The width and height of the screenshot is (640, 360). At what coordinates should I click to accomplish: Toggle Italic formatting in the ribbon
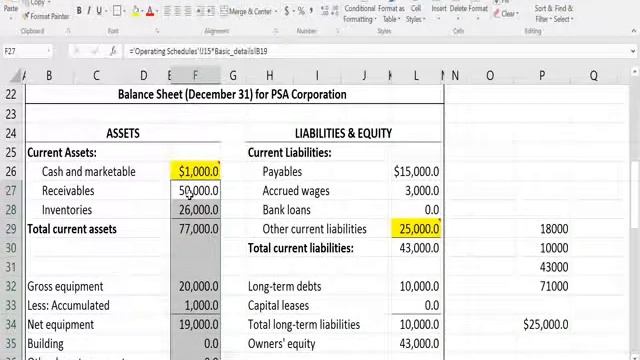click(89, 11)
